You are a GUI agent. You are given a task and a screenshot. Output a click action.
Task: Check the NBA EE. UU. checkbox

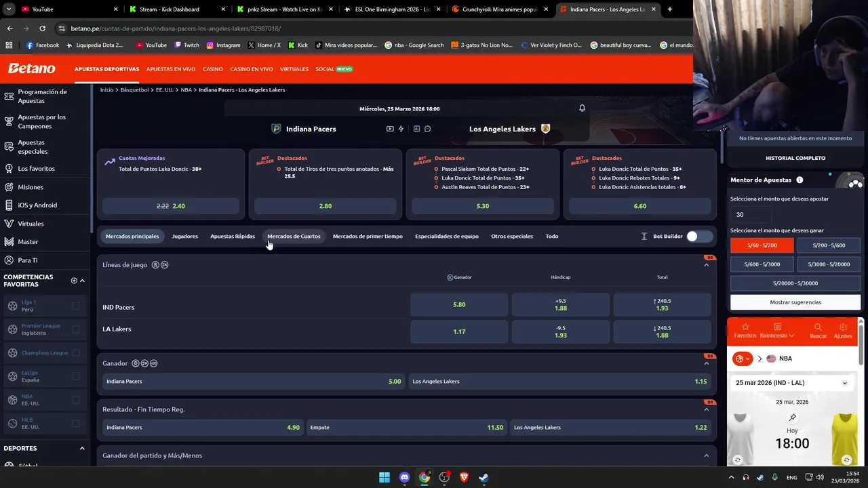click(75, 400)
